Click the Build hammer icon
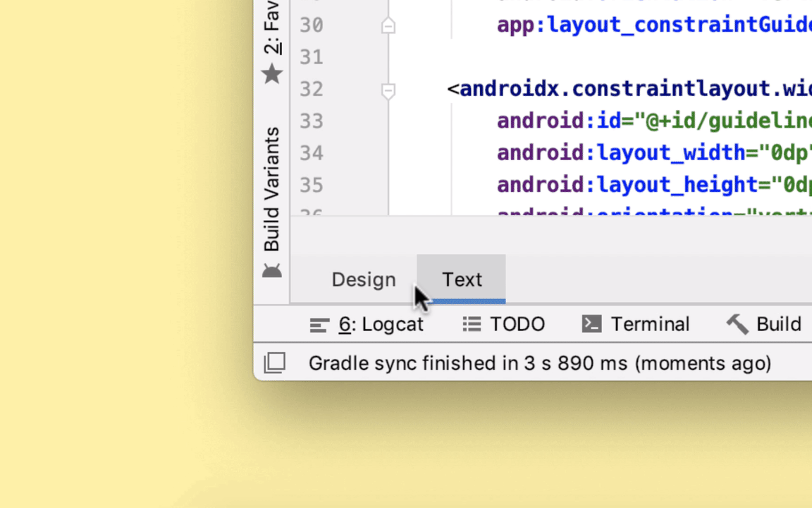 737,324
